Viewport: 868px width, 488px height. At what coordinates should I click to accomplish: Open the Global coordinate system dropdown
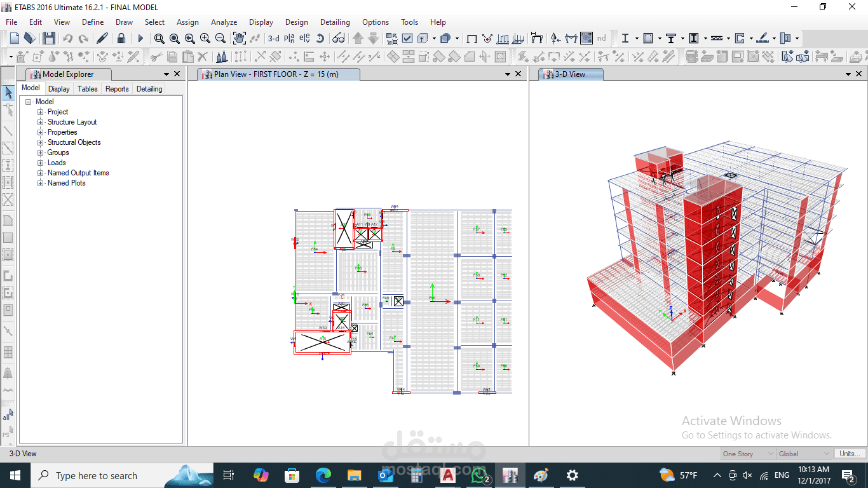804,454
